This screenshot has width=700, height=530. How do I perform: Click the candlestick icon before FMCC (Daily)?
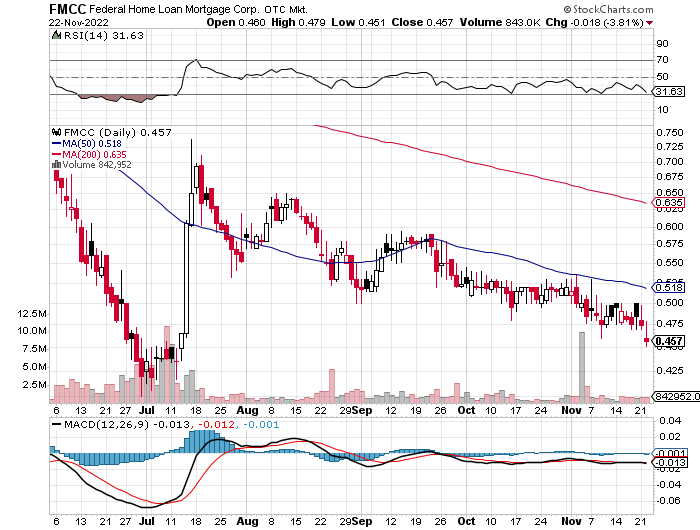[56, 132]
